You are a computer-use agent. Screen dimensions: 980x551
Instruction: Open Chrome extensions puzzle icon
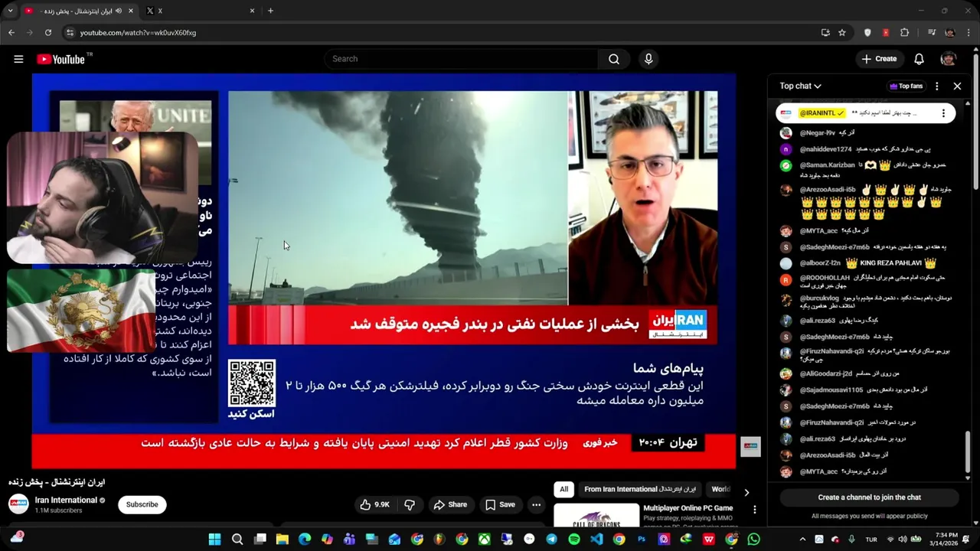point(904,33)
